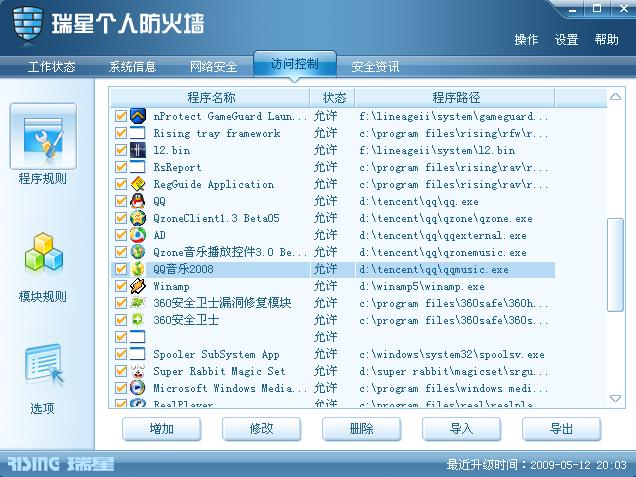Sort by the 状态 column header
Image resolution: width=636 pixels, height=477 pixels.
click(x=333, y=97)
